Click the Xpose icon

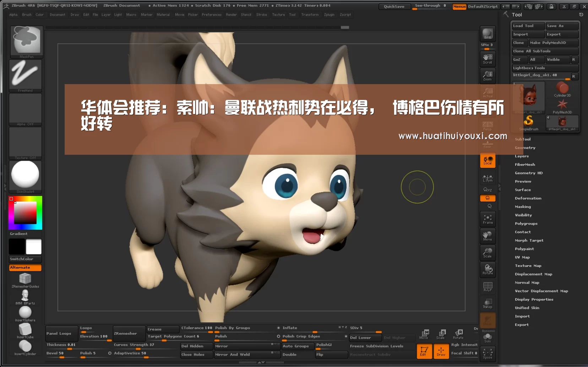click(488, 354)
